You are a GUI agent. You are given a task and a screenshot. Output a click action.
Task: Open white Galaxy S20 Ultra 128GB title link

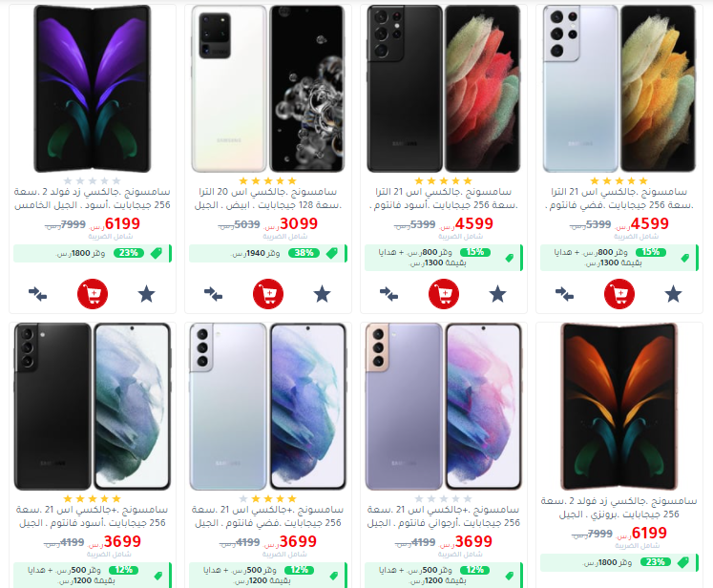pyautogui.click(x=268, y=199)
